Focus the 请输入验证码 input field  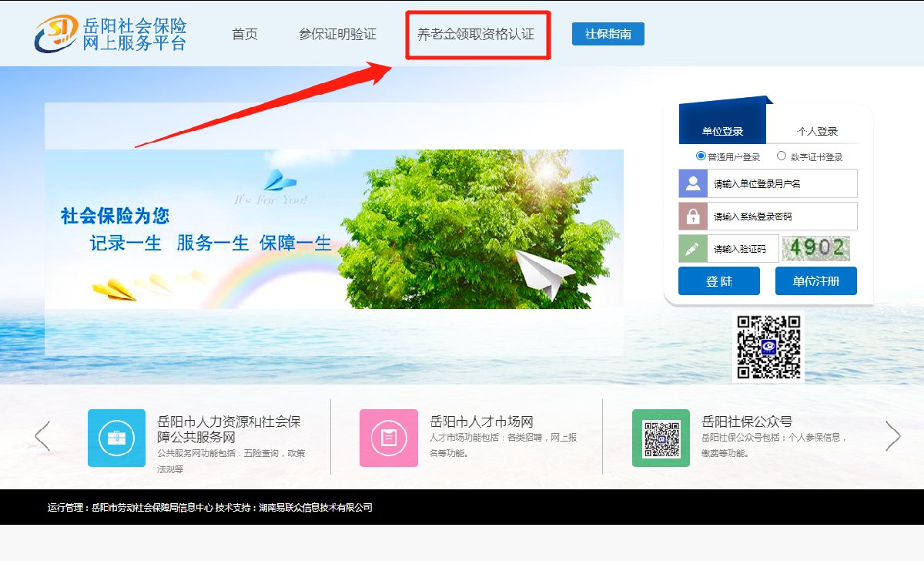[742, 248]
